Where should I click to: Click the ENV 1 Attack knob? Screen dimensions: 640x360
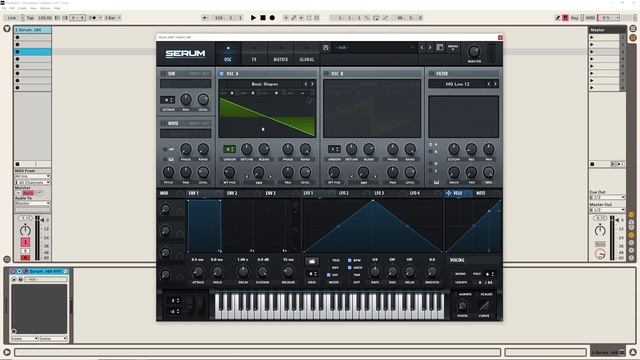[x=198, y=271]
